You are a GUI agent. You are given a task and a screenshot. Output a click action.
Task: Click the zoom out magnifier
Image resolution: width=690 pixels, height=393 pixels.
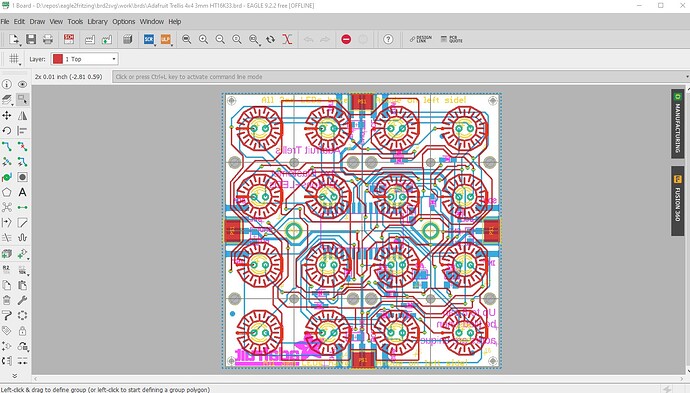coord(220,39)
